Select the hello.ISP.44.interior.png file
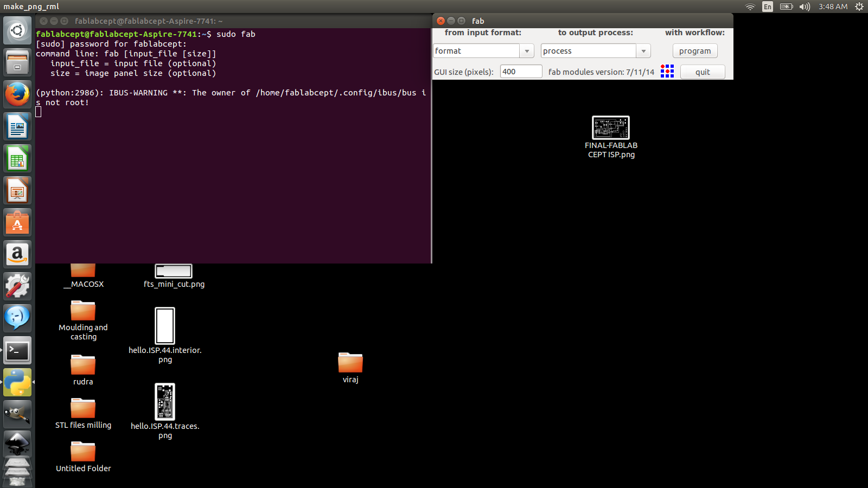Viewport: 868px width, 488px height. pyautogui.click(x=165, y=335)
